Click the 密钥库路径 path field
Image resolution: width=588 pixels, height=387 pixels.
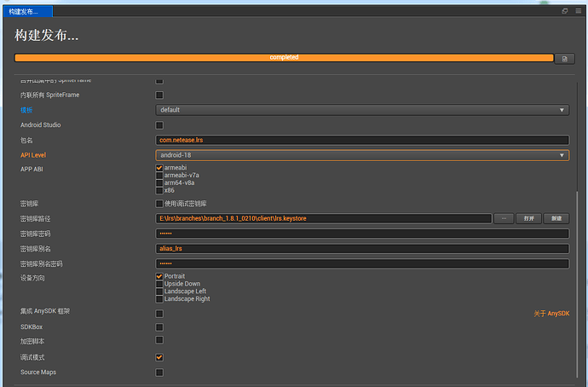pyautogui.click(x=324, y=218)
